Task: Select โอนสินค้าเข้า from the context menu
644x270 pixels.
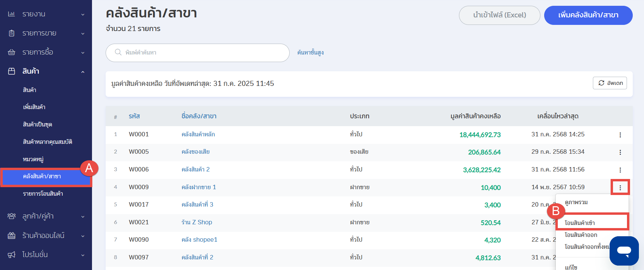Action: [x=580, y=223]
